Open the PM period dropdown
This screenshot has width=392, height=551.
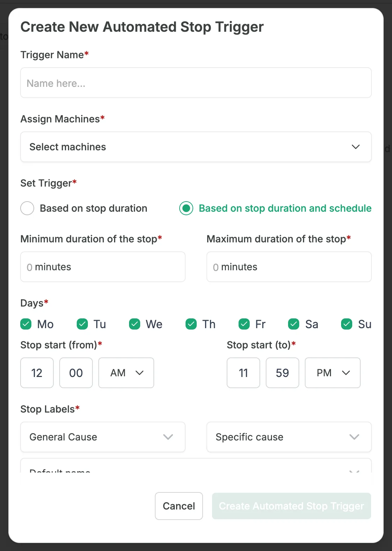(333, 373)
